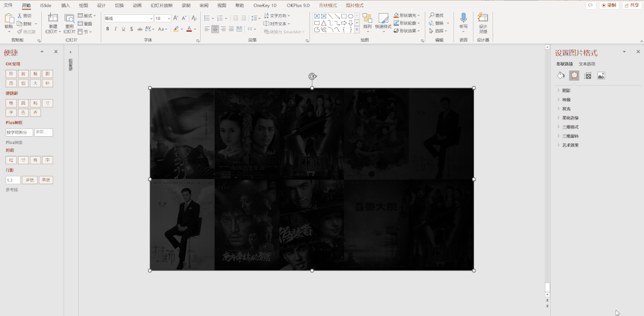Viewport: 644px width, 316px height.
Task: Open the Insert (插入) ribbon tab
Action: coord(65,5)
